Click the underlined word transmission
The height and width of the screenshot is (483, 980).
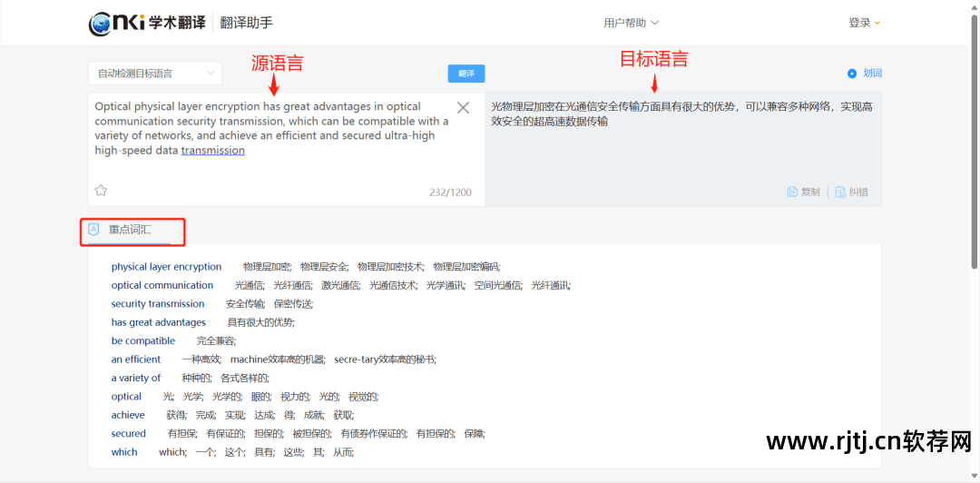click(x=212, y=151)
